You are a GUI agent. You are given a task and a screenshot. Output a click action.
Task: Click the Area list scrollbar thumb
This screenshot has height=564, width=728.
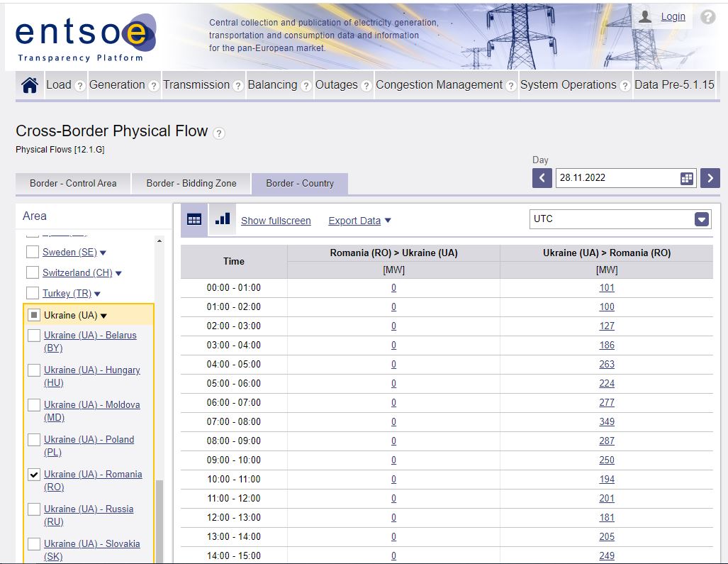159,521
